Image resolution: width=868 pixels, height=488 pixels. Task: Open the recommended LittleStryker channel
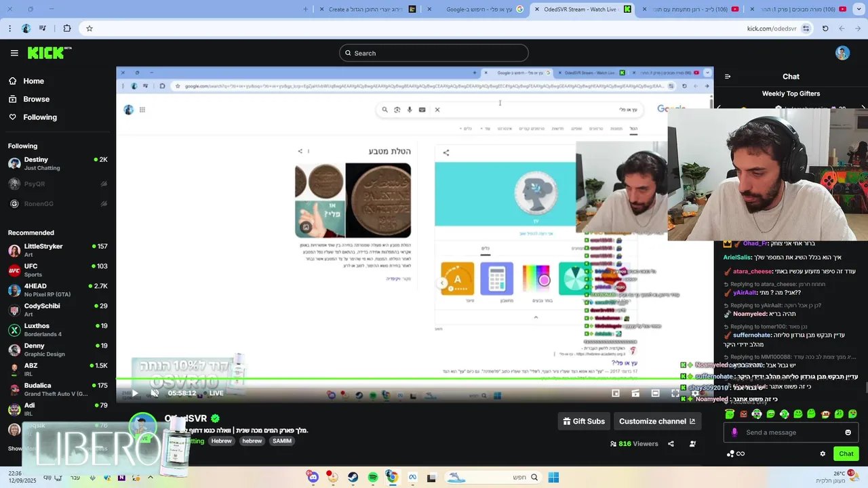point(58,250)
